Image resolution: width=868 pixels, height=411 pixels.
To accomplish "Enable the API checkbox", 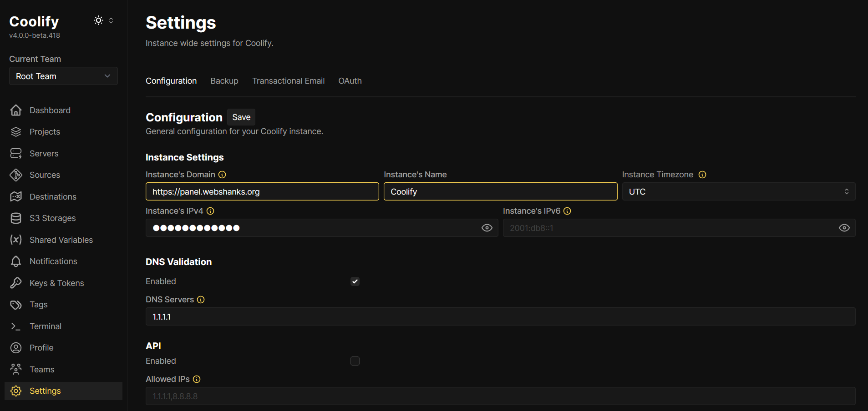I will coord(355,361).
